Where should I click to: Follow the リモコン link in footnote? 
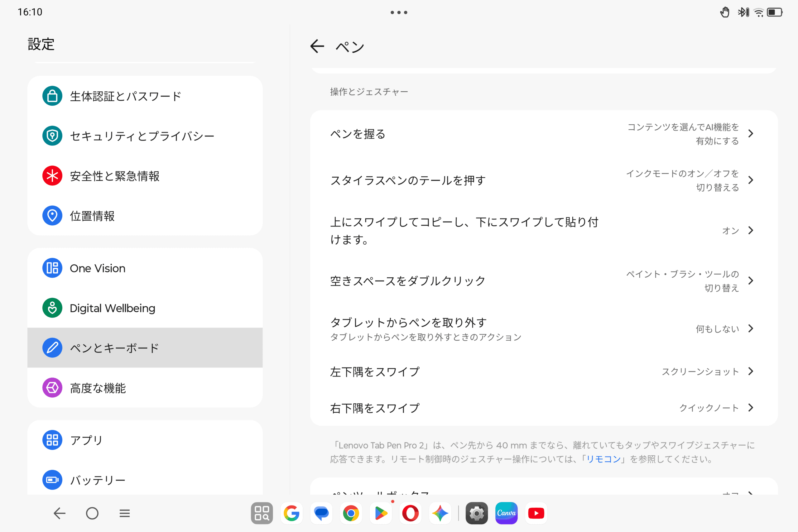603,459
